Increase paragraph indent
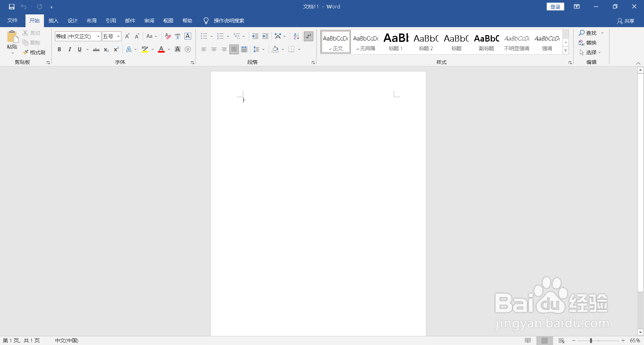This screenshot has height=345, width=644. [265, 36]
